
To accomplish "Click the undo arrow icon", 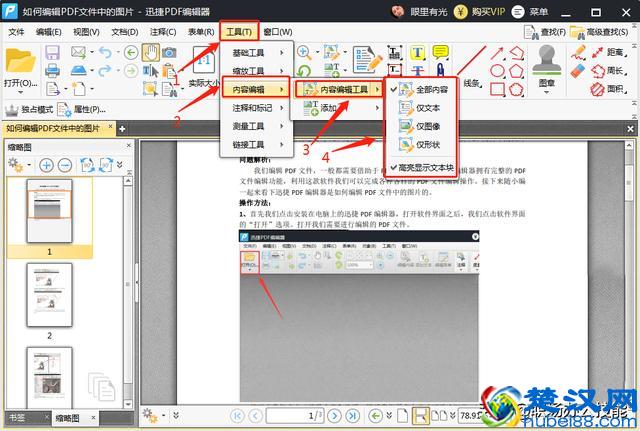I will 105,52.
